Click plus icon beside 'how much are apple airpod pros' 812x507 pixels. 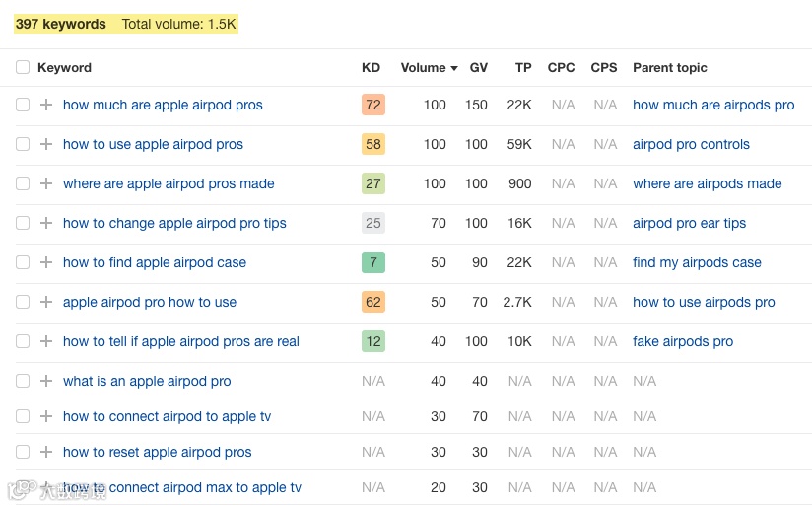click(x=45, y=105)
